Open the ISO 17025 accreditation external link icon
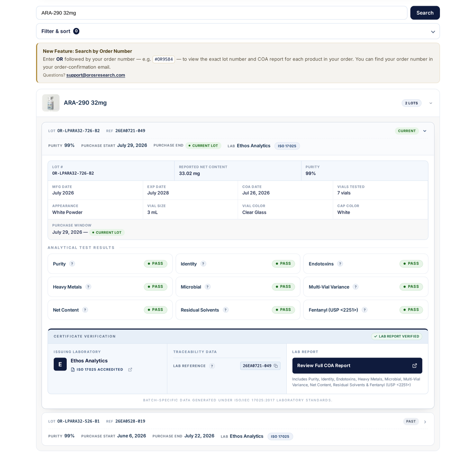Viewport: 476px width, 457px height. tap(130, 370)
